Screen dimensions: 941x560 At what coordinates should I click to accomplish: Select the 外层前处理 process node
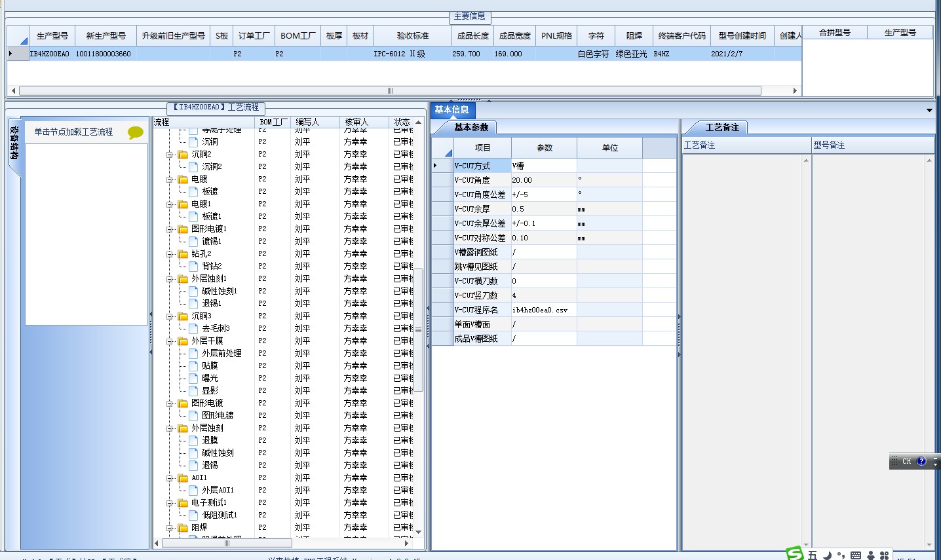(221, 353)
